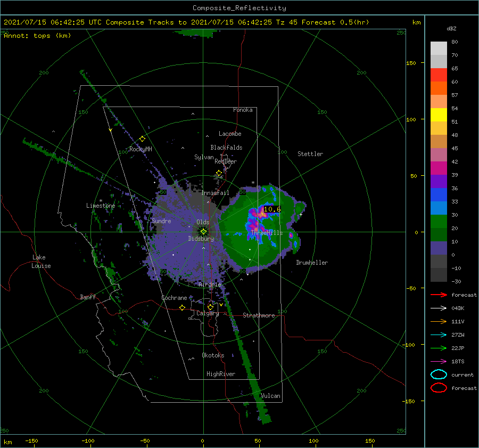Image resolution: width=479 pixels, height=448 pixels.
Task: Click the Composite_Reflectivity title
Action: [239, 8]
